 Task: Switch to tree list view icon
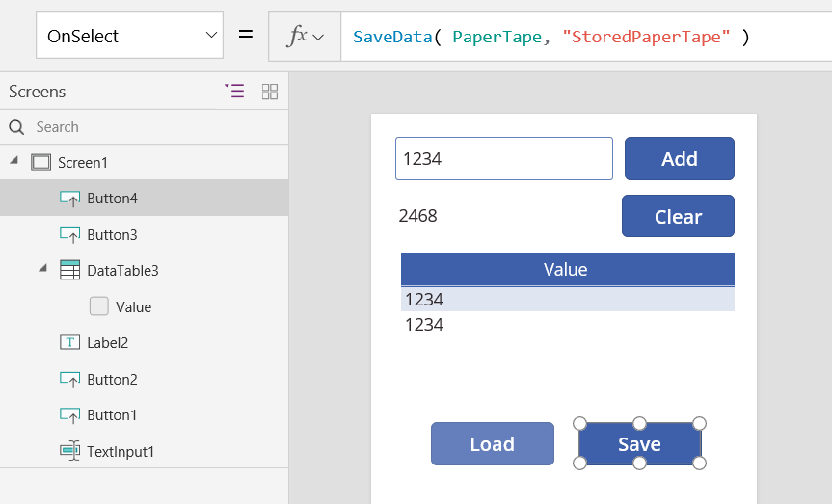click(x=234, y=92)
